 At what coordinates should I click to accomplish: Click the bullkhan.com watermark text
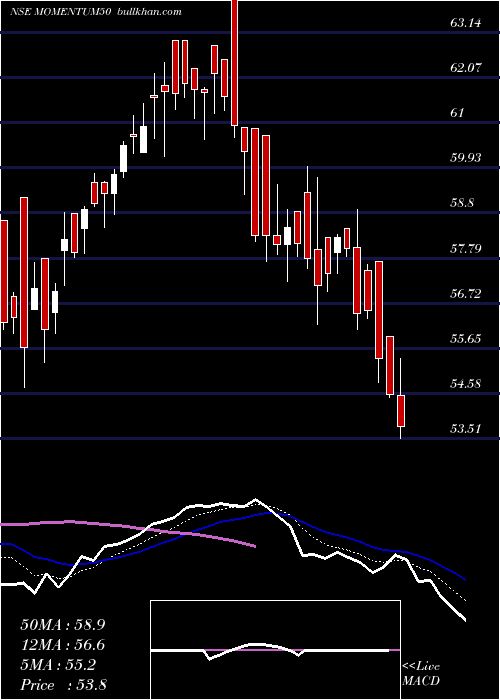(149, 12)
